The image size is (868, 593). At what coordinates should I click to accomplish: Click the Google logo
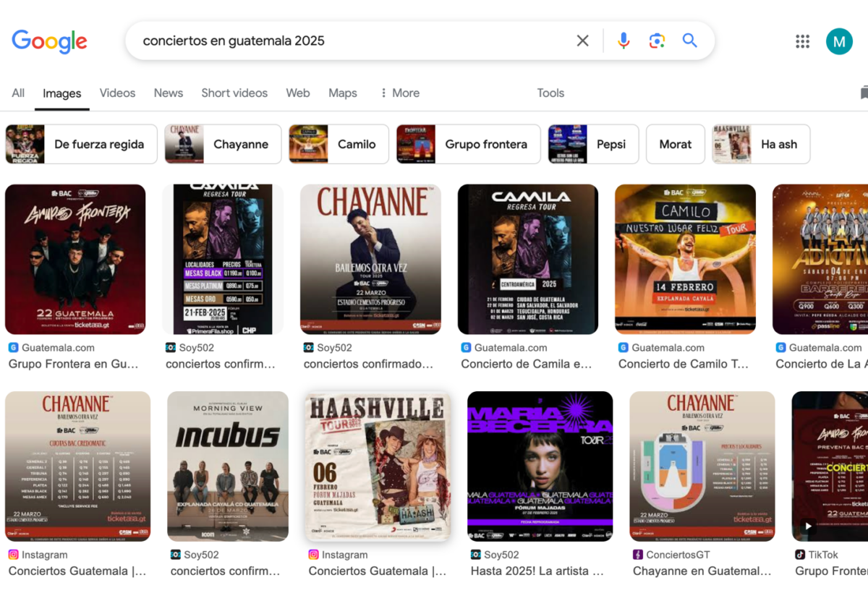[x=49, y=41]
